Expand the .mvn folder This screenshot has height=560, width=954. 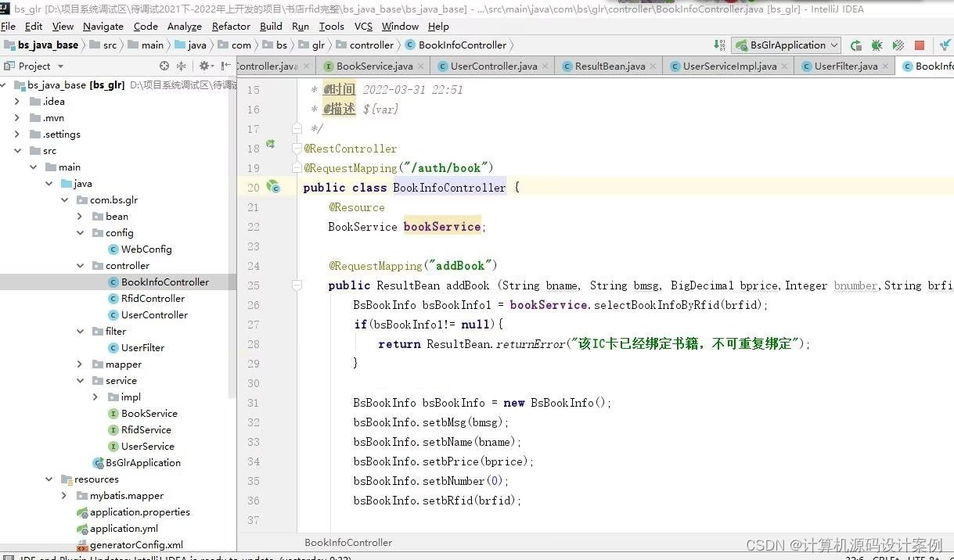click(x=17, y=118)
